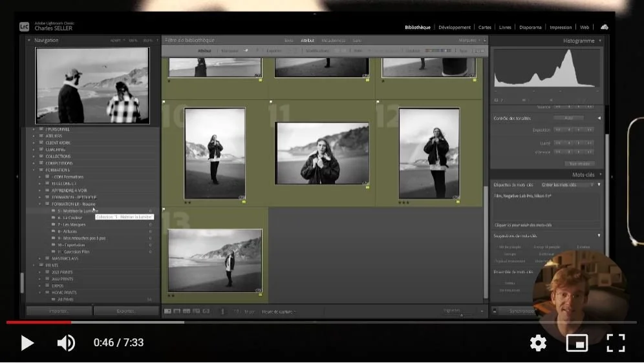The height and width of the screenshot is (363, 644).
Task: Open the Développement module
Action: coord(454,27)
